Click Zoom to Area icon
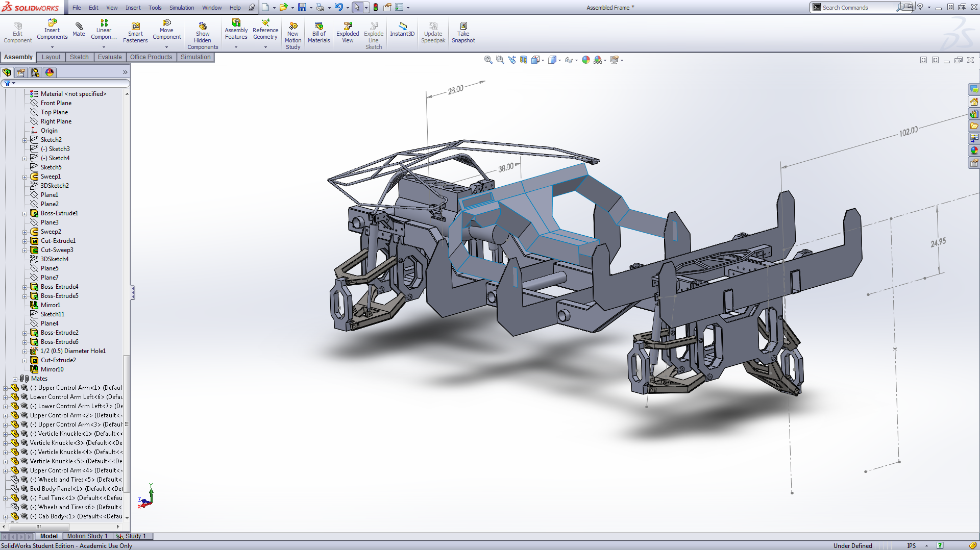 click(500, 60)
